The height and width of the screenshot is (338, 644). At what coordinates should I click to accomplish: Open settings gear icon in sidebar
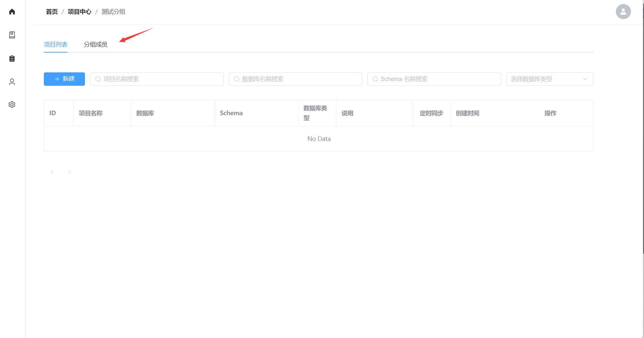12,105
